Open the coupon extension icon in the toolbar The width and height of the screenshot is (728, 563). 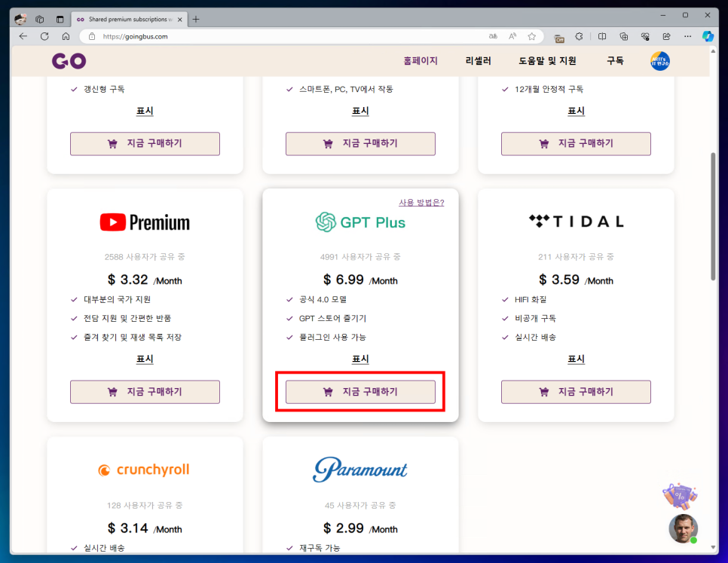[559, 37]
